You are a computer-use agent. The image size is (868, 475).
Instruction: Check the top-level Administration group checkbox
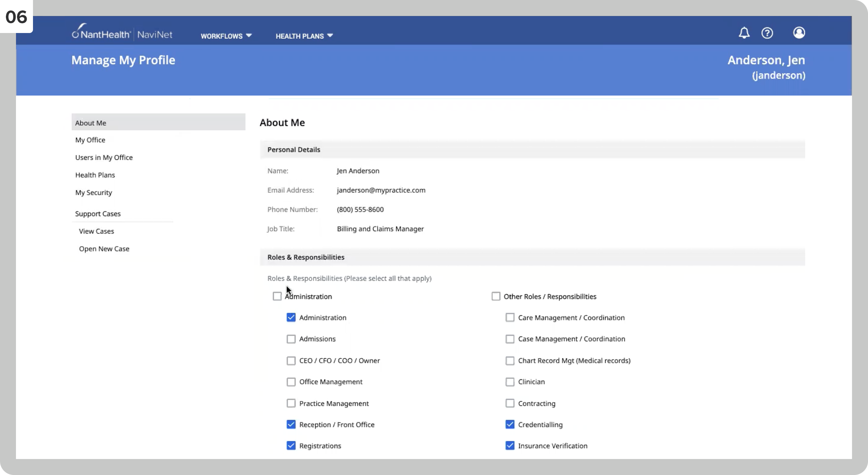[x=277, y=296]
